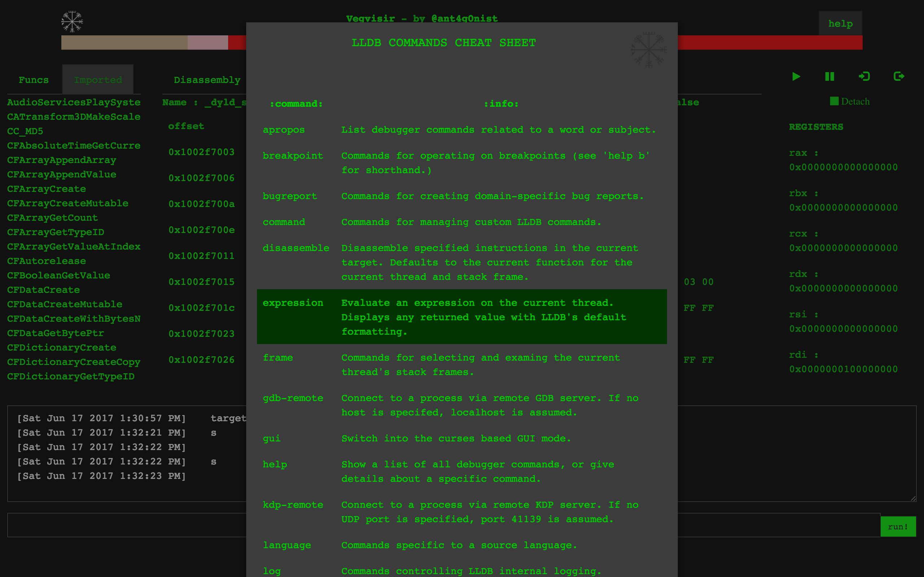Select CC_MD5 in the imported functions list
The height and width of the screenshot is (577, 924).
point(25,131)
